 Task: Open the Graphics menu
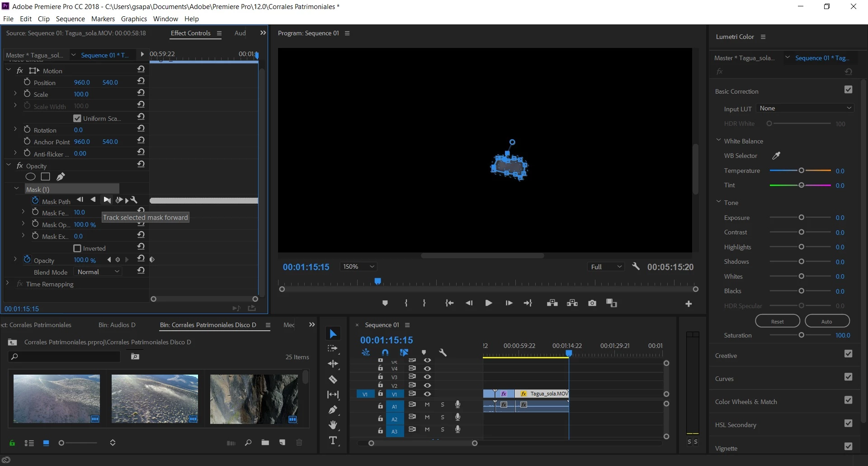134,19
